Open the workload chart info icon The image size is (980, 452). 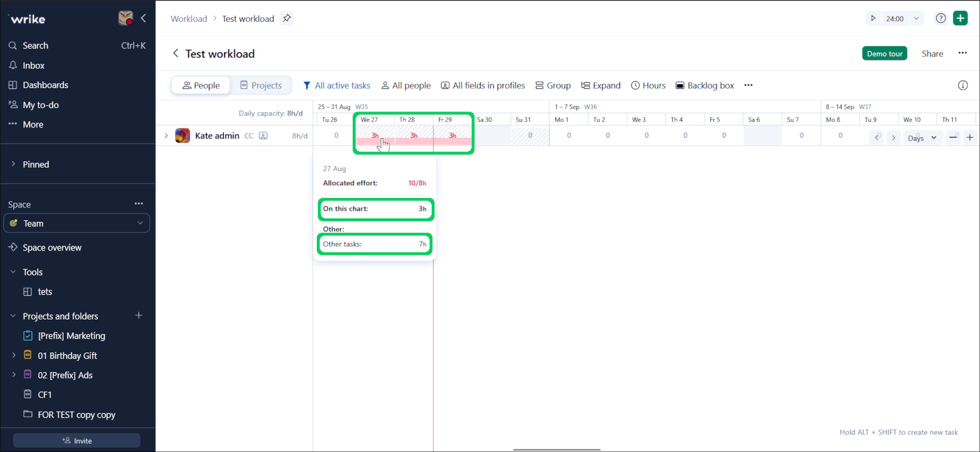pyautogui.click(x=963, y=85)
